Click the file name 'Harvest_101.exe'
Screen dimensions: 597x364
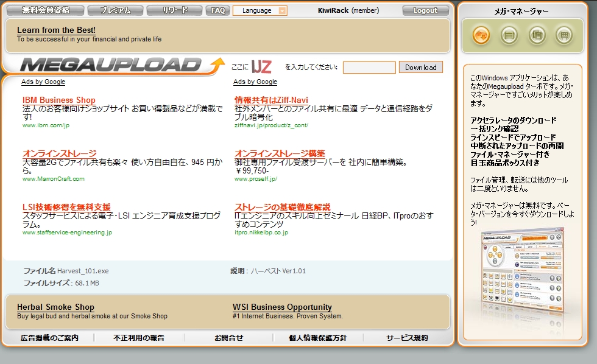click(x=83, y=271)
